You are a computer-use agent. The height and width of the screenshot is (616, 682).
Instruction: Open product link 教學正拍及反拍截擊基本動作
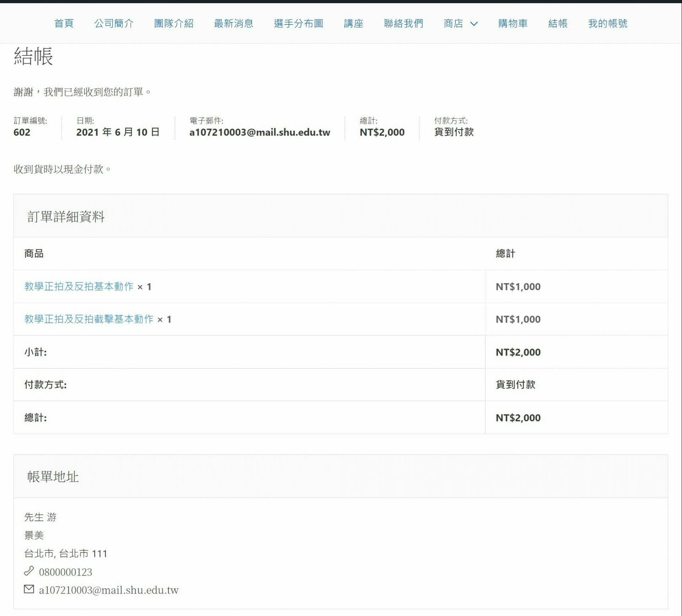89,319
